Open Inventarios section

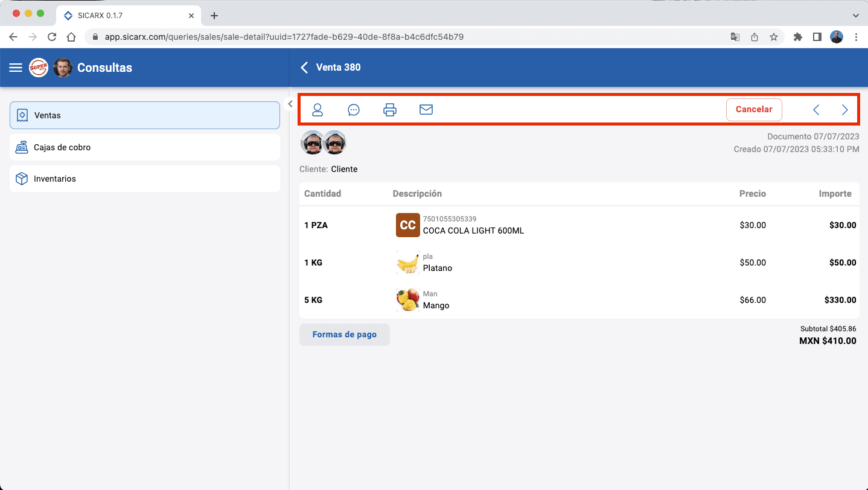coord(145,179)
